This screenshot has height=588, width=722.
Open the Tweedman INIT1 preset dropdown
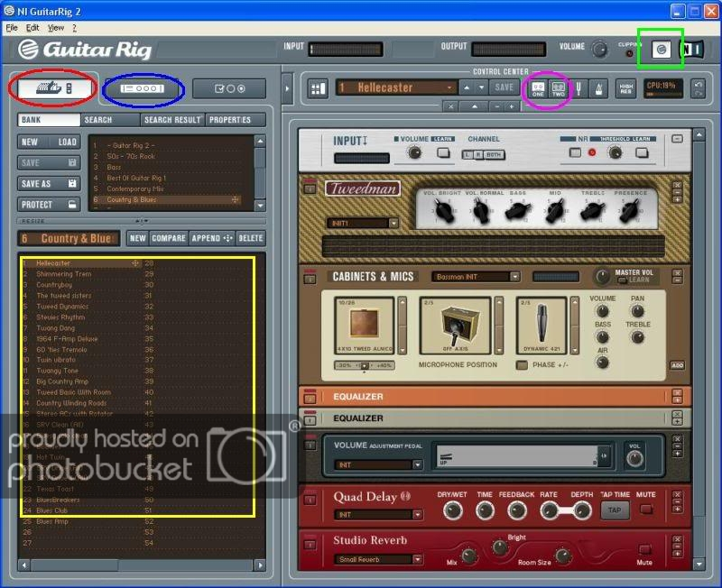393,223
